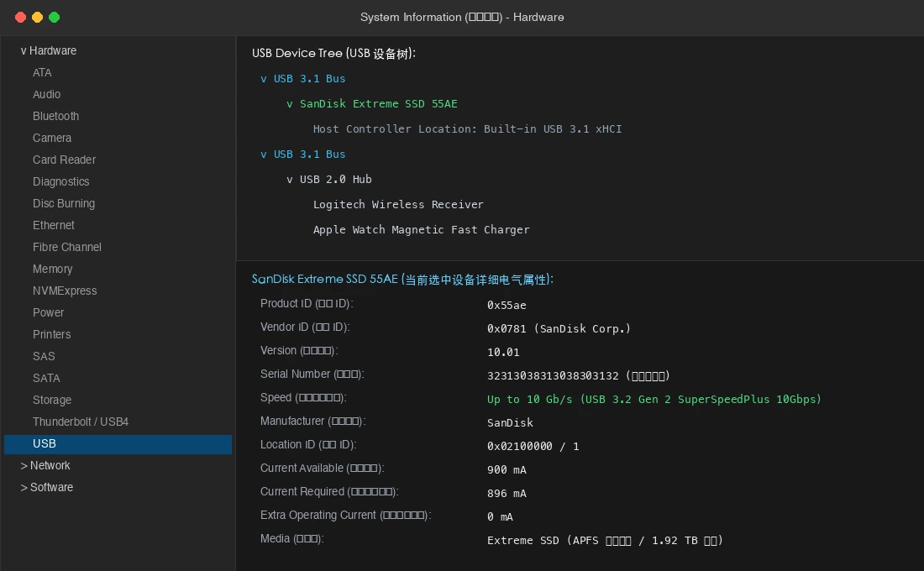924x571 pixels.
Task: Select Apple Watch Magnetic Fast Charger
Action: coord(422,230)
